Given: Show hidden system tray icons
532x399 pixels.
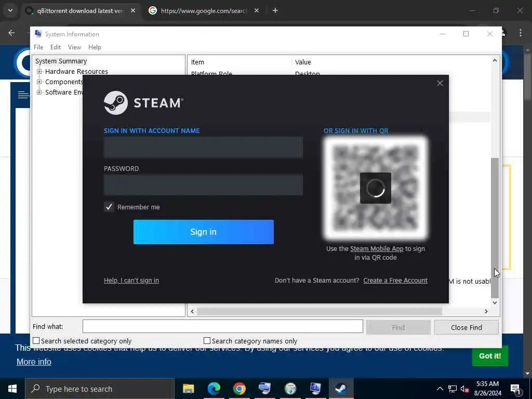Looking at the screenshot, I should pyautogui.click(x=440, y=389).
